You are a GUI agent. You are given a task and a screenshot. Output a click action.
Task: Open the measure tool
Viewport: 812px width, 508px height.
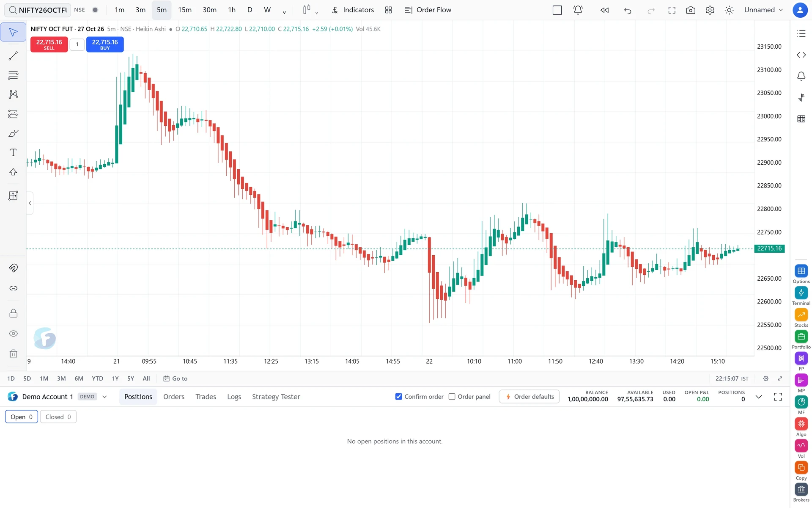13,196
